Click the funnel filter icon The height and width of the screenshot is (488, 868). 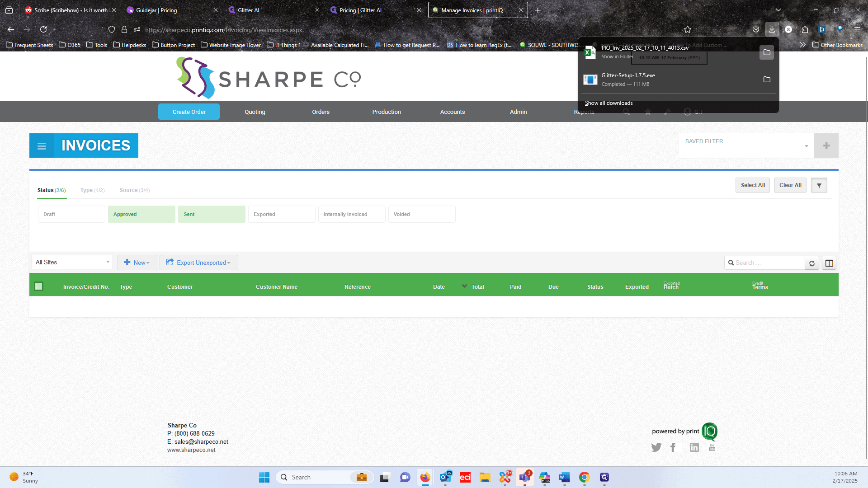click(819, 185)
